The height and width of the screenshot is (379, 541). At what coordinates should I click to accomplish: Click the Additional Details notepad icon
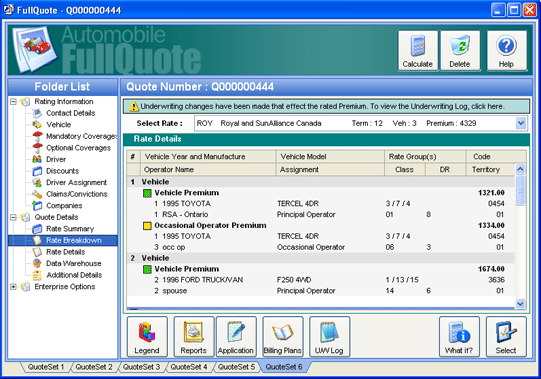click(37, 275)
